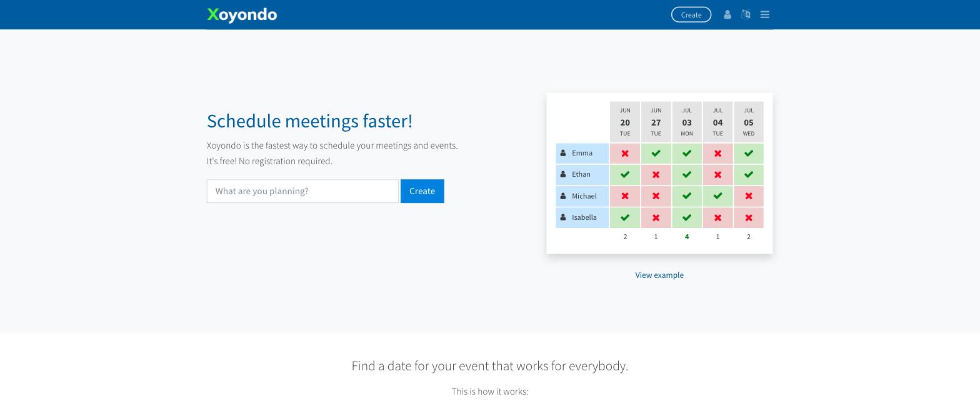Click Michael's red cross for Jun 27
The image size is (980, 409).
[656, 196]
